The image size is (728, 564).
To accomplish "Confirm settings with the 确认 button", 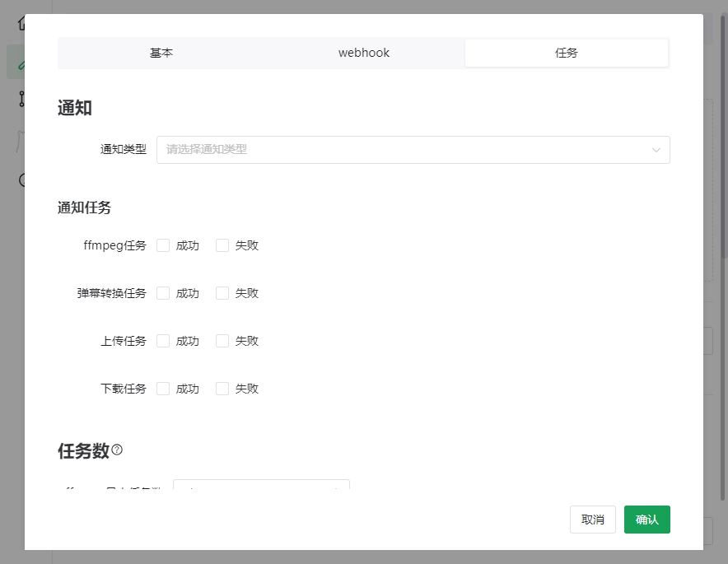I will (x=646, y=520).
